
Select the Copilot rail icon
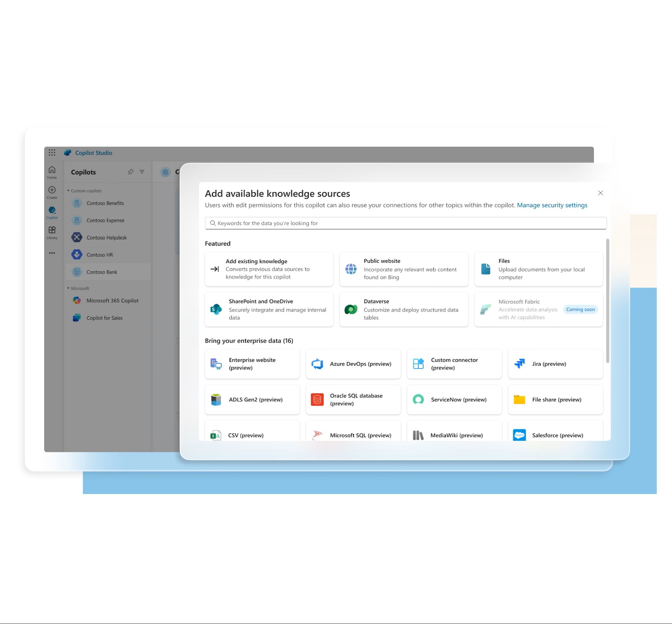[x=52, y=213]
